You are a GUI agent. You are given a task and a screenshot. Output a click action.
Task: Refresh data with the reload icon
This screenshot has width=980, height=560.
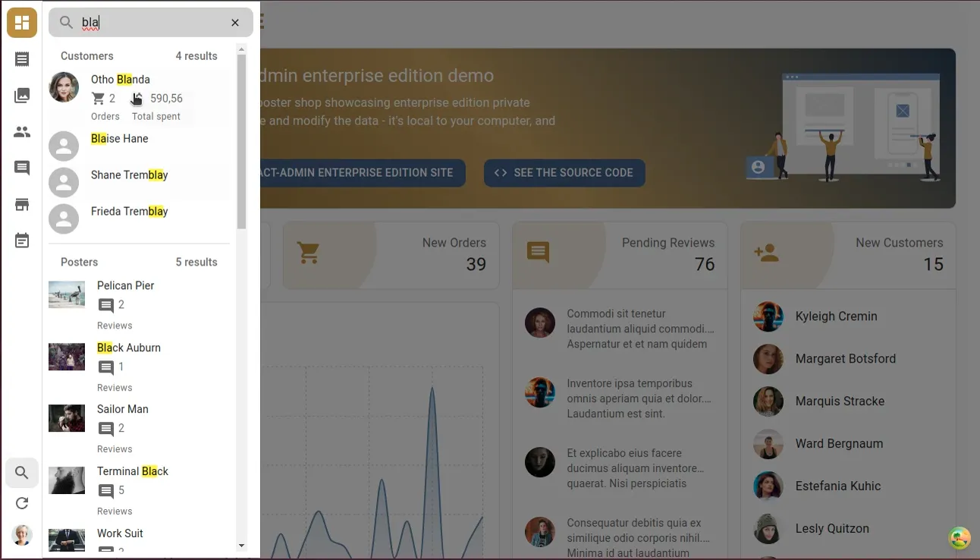pos(22,503)
